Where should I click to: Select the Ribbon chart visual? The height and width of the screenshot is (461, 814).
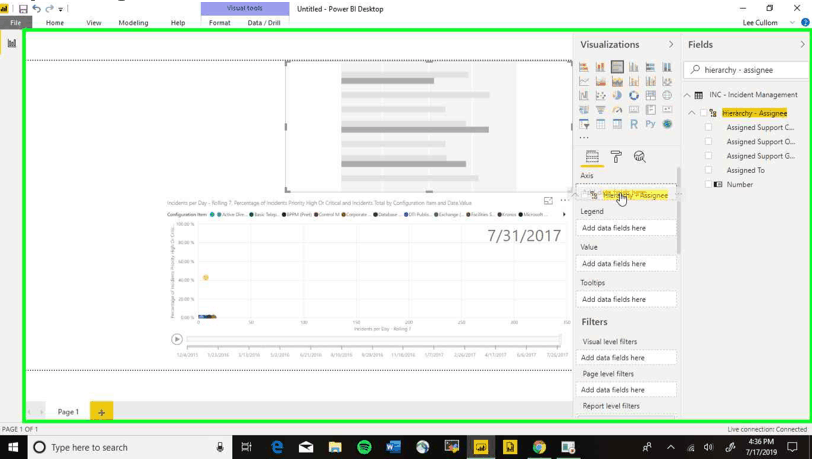[667, 81]
